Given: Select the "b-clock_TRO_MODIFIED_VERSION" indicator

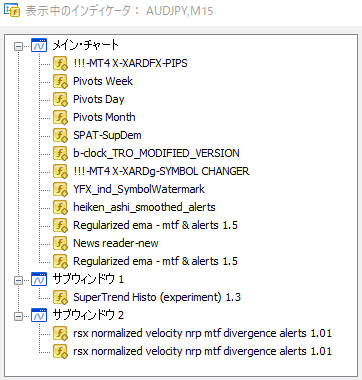Looking at the screenshot, I should tap(156, 153).
